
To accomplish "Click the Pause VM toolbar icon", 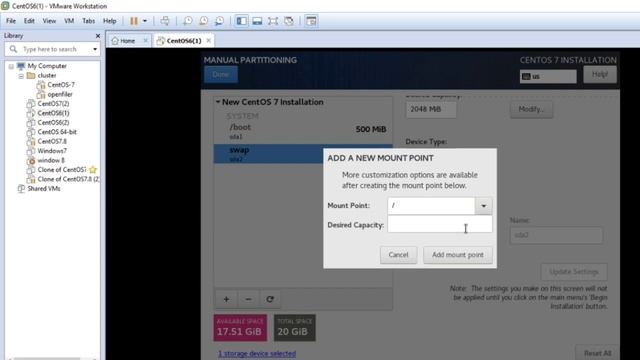I will pos(134,21).
